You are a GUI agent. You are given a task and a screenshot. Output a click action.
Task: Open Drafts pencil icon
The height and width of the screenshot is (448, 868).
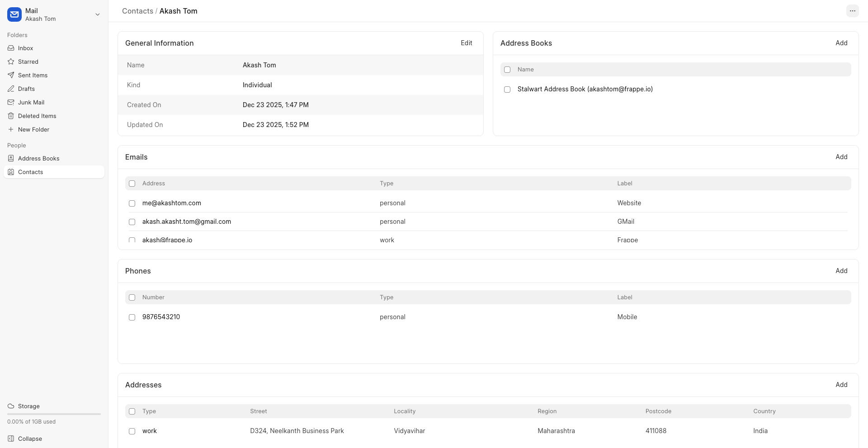click(x=11, y=89)
